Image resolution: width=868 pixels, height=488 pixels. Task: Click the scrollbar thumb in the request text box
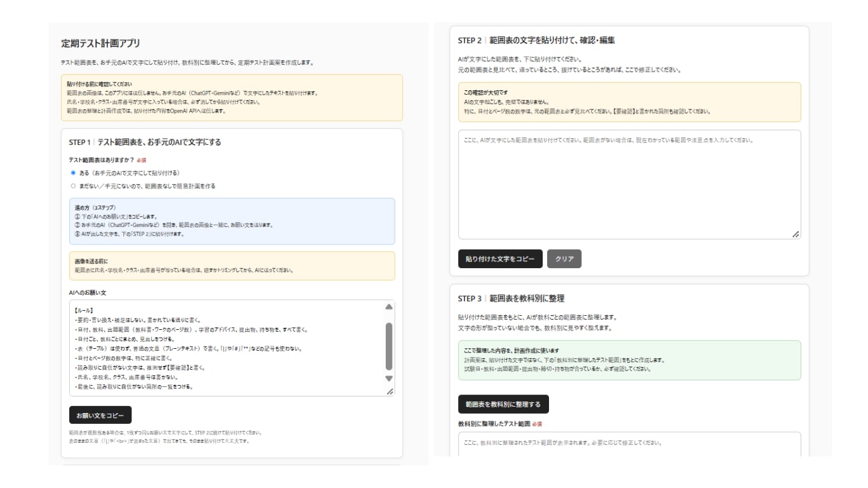[389, 346]
